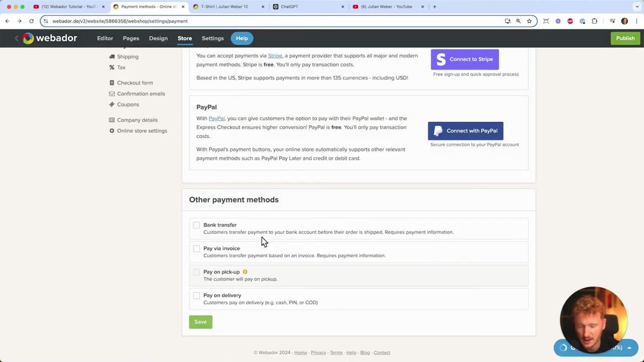The height and width of the screenshot is (362, 644).
Task: Open the Company details link
Action: pyautogui.click(x=137, y=120)
